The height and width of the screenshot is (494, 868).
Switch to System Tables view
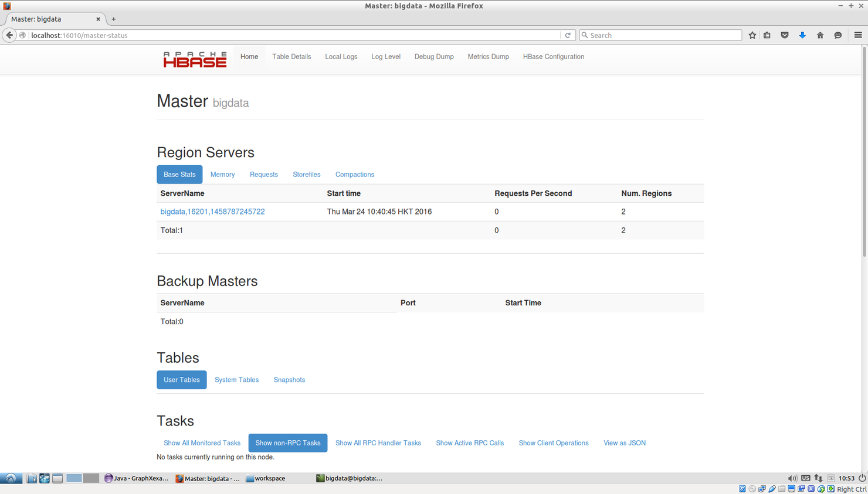(x=236, y=380)
